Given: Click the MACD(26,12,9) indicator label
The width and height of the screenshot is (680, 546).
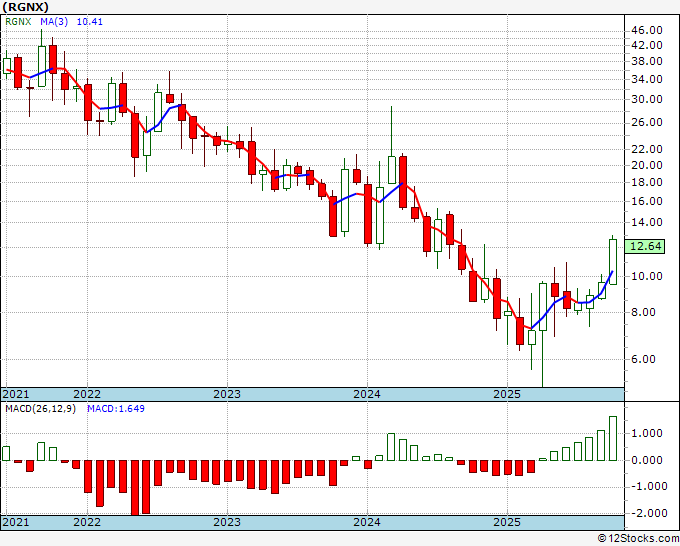Looking at the screenshot, I should click(x=40, y=409).
